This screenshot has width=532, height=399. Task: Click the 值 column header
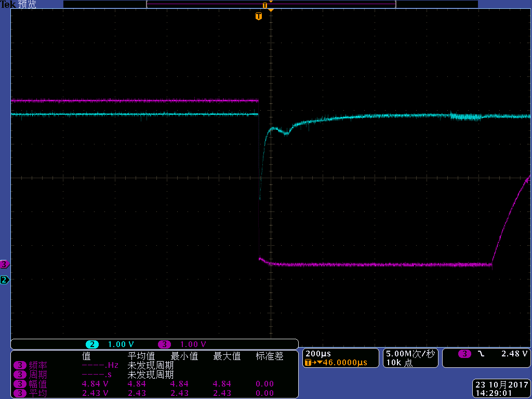point(86,356)
